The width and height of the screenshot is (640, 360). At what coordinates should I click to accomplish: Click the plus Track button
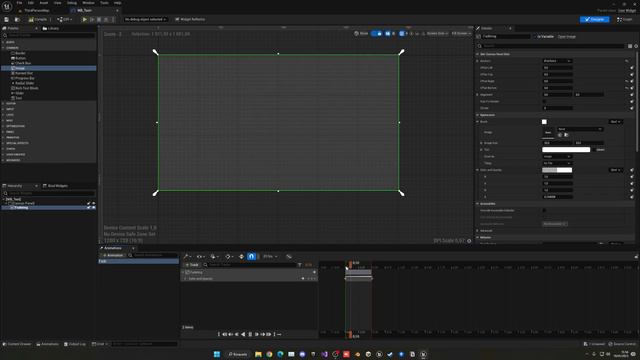click(191, 264)
